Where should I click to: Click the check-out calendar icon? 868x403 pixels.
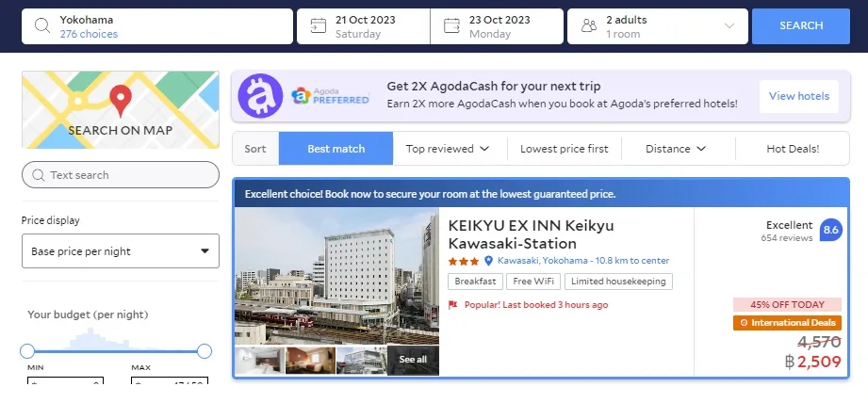click(x=451, y=25)
